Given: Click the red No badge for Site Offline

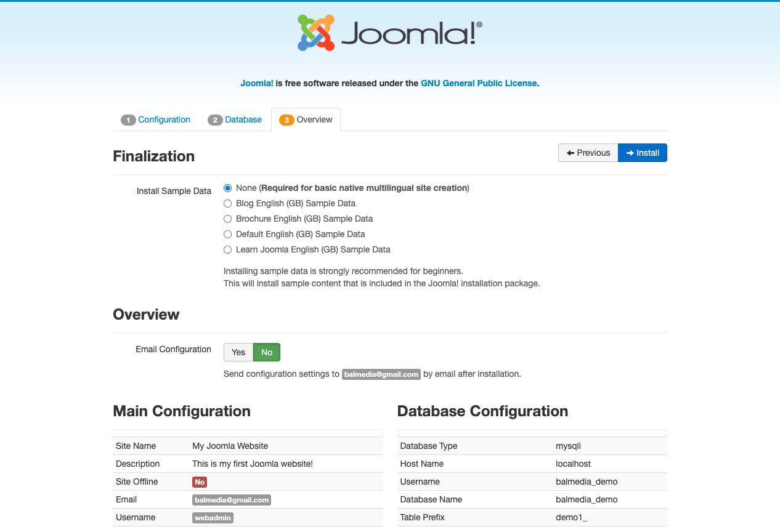Looking at the screenshot, I should [200, 482].
